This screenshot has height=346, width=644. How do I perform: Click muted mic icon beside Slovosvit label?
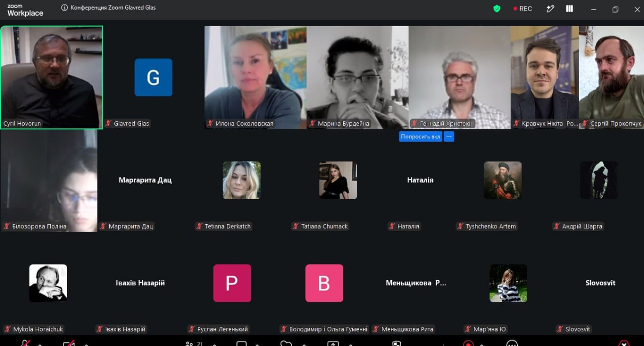[560, 329]
